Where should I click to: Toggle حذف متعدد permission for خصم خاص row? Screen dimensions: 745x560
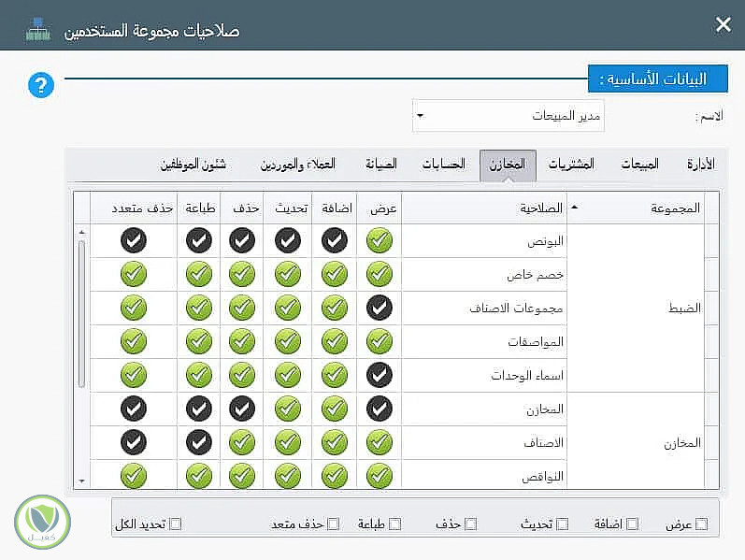click(x=134, y=274)
